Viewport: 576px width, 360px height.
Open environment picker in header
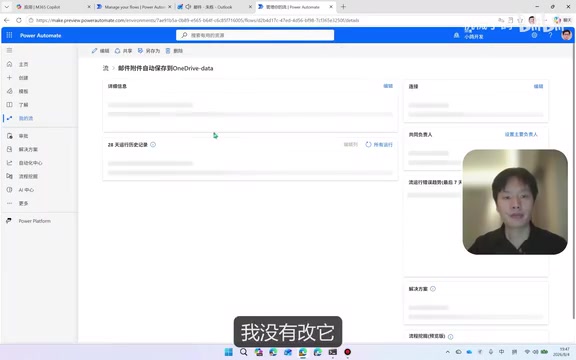(470, 35)
